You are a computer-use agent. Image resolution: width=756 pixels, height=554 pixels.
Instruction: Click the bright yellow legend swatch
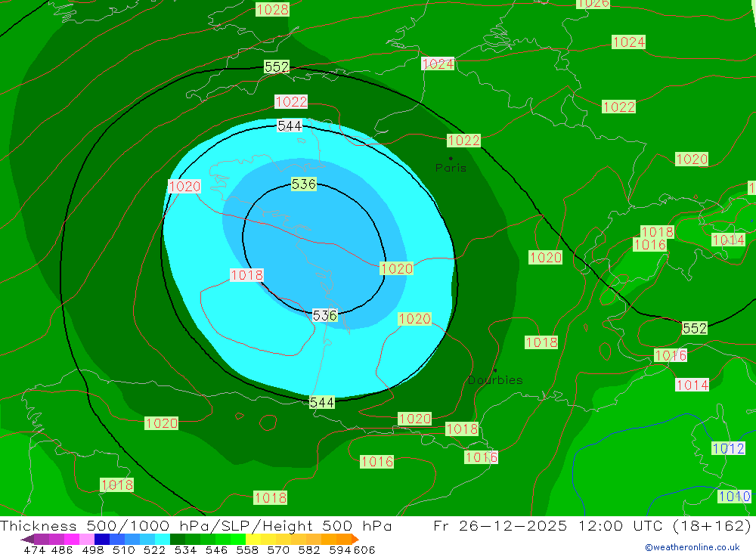click(253, 539)
